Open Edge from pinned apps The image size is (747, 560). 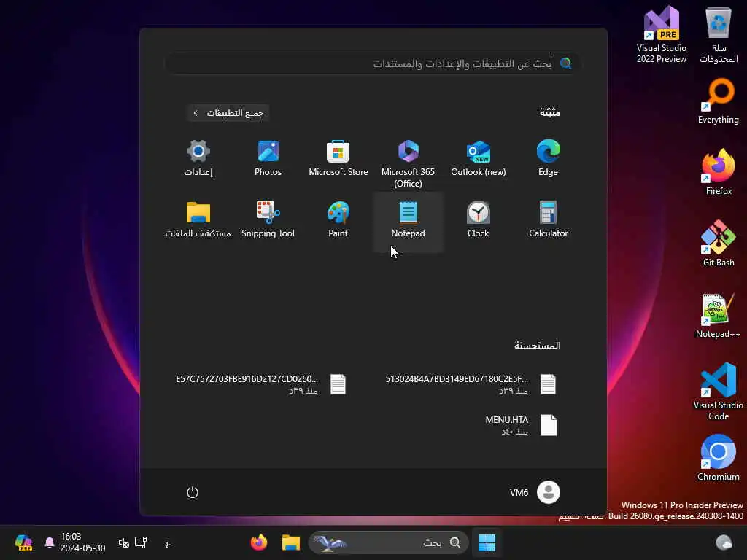[x=549, y=159]
